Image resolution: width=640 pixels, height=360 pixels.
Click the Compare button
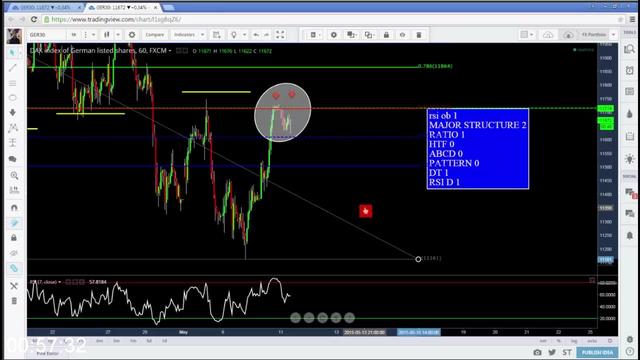[155, 35]
